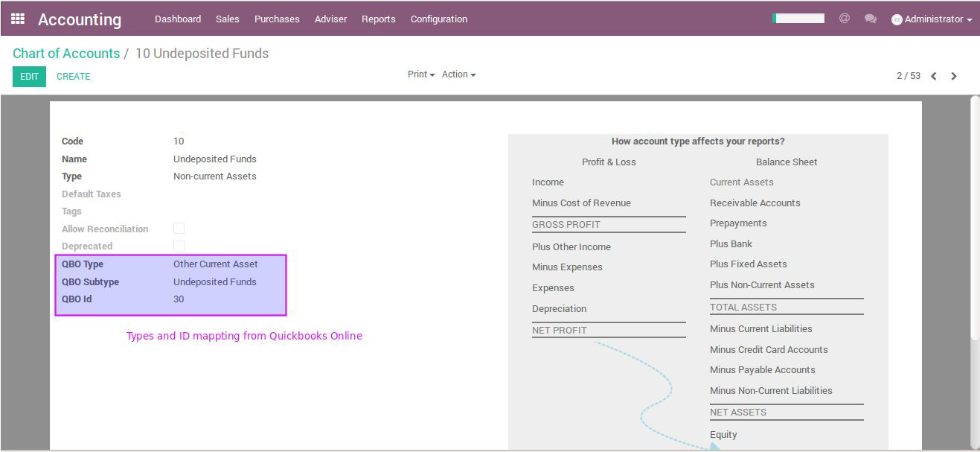Click Minus Cost of Revenue entry
This screenshot has height=452, width=980.
coord(581,203)
